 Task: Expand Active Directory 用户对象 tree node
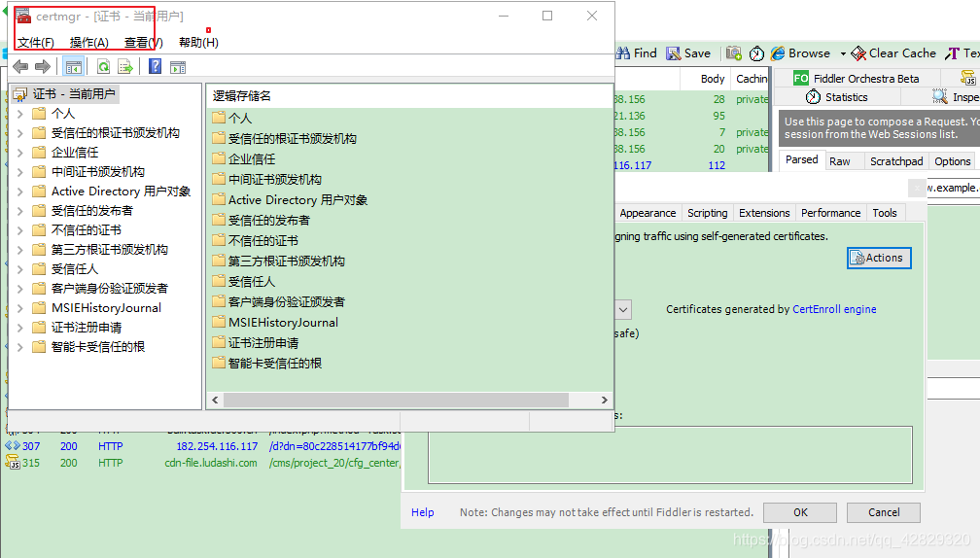pyautogui.click(x=20, y=192)
